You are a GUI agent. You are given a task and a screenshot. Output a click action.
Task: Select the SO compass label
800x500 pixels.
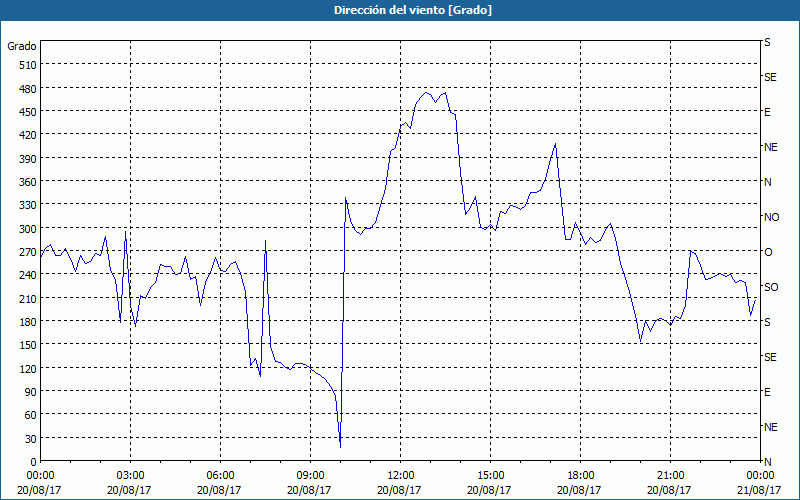pyautogui.click(x=771, y=287)
